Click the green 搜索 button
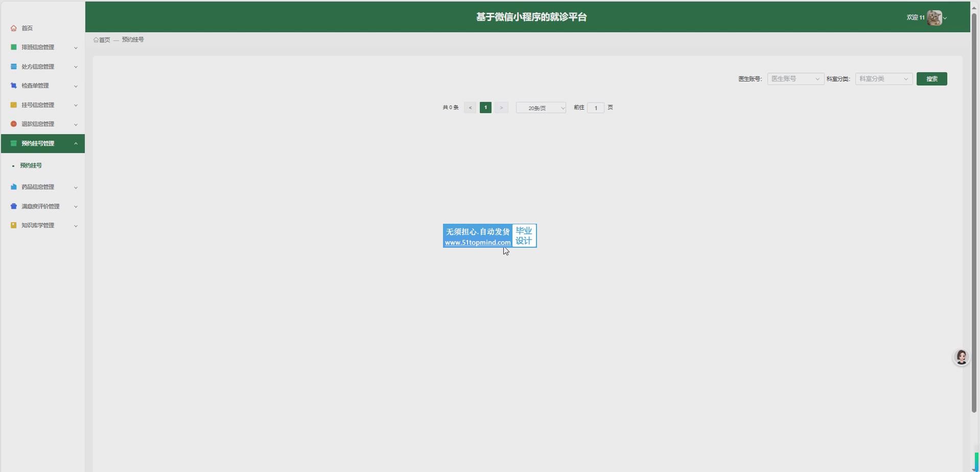Image resolution: width=980 pixels, height=472 pixels. click(x=931, y=79)
